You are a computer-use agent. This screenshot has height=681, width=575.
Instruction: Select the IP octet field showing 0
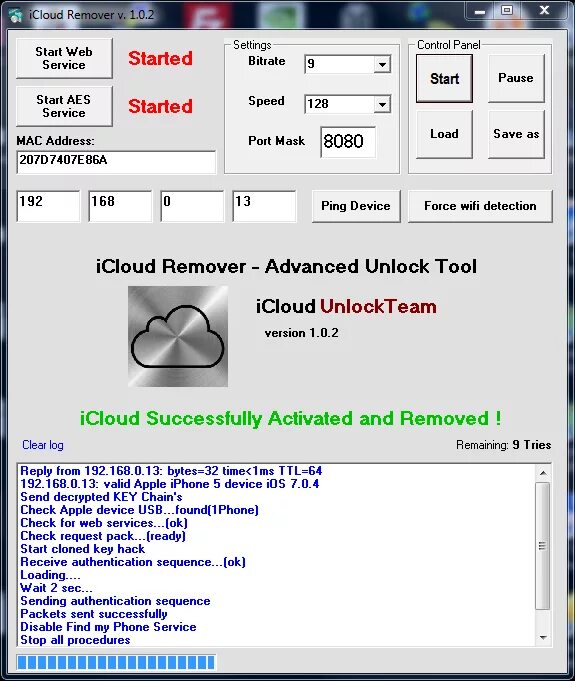(x=192, y=206)
